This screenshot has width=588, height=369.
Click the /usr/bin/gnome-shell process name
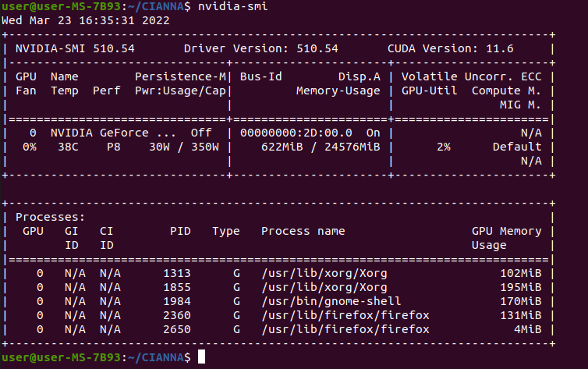click(x=331, y=301)
